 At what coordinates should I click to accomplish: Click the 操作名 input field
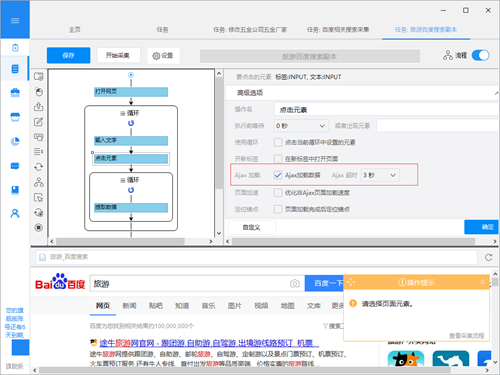[387, 110]
